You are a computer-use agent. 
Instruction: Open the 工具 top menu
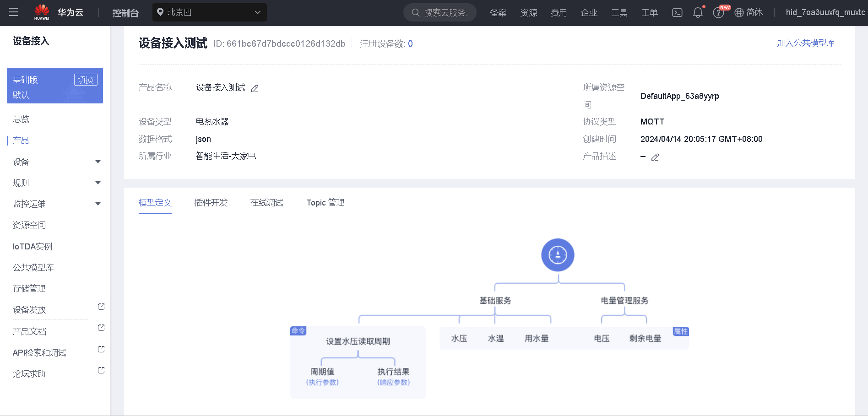619,12
